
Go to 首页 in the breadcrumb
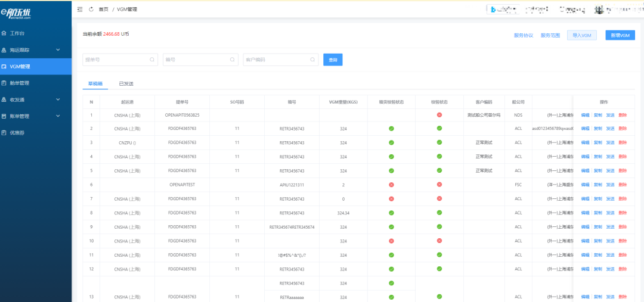click(104, 10)
